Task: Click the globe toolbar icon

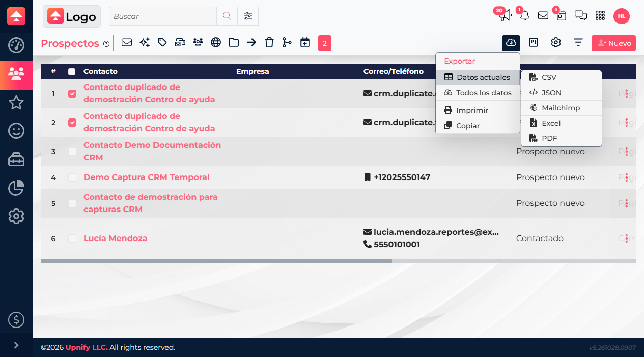Action: point(216,43)
